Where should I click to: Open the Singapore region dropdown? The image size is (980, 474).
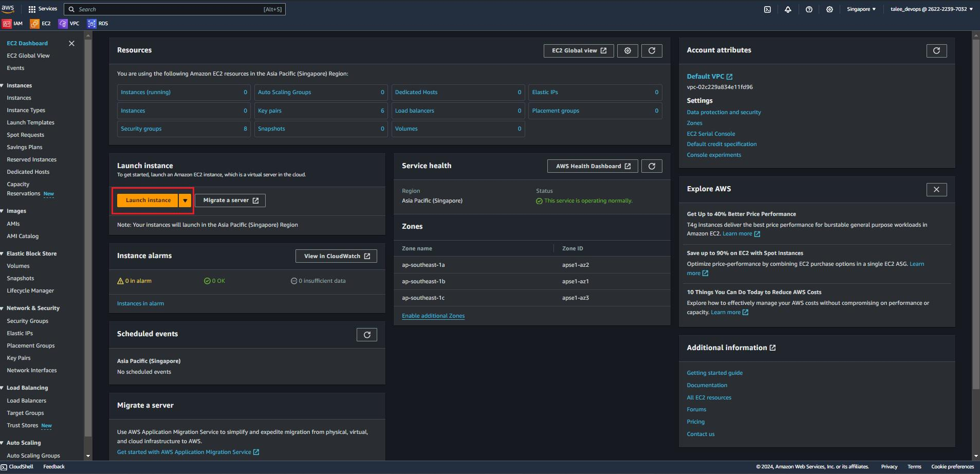coord(861,9)
